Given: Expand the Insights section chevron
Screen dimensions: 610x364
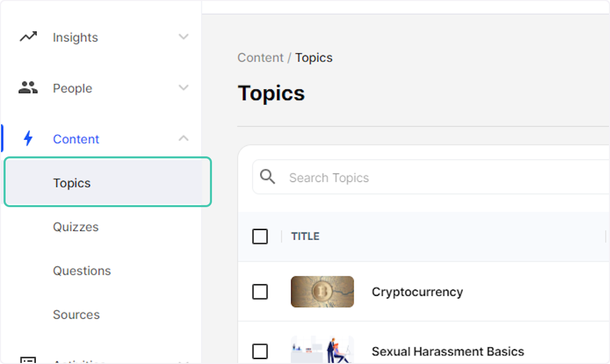Looking at the screenshot, I should 183,37.
